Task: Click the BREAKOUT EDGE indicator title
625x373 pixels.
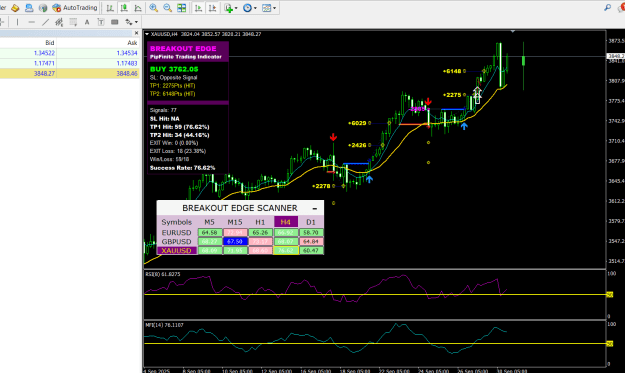Action: point(183,49)
